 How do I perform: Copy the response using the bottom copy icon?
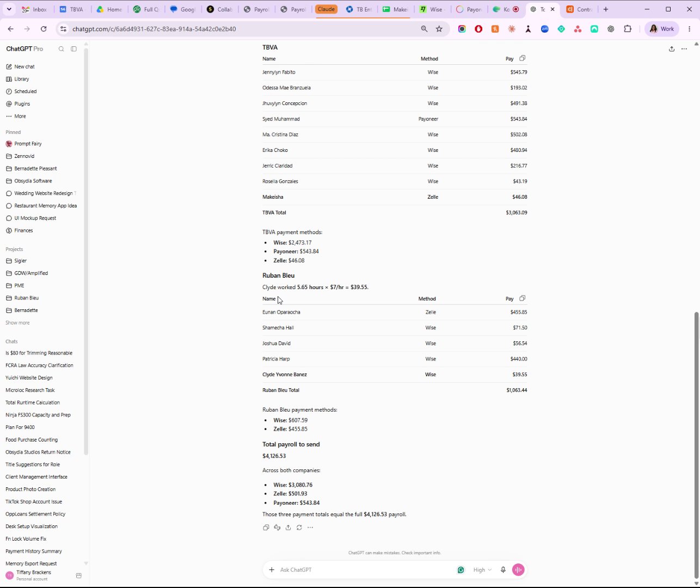pos(266,528)
